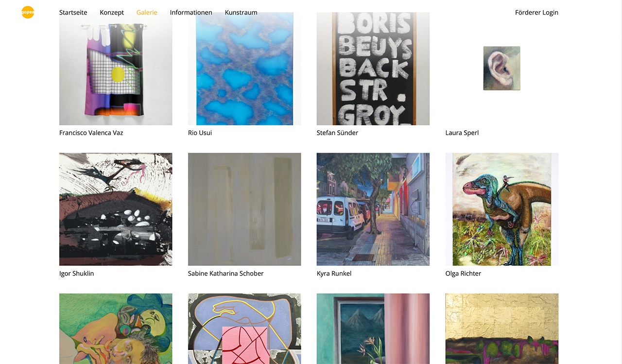Click the Förderer Login link
This screenshot has height=364, width=622.
536,13
